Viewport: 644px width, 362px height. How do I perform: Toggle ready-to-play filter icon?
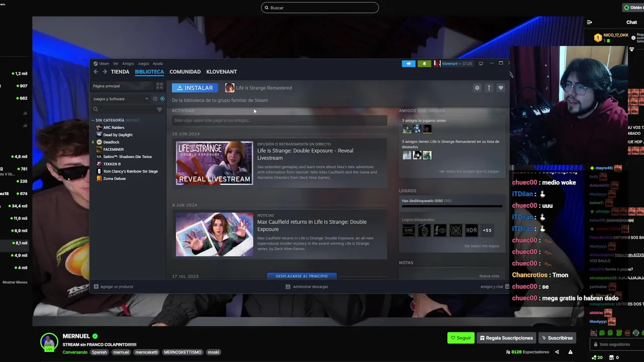pos(162,99)
